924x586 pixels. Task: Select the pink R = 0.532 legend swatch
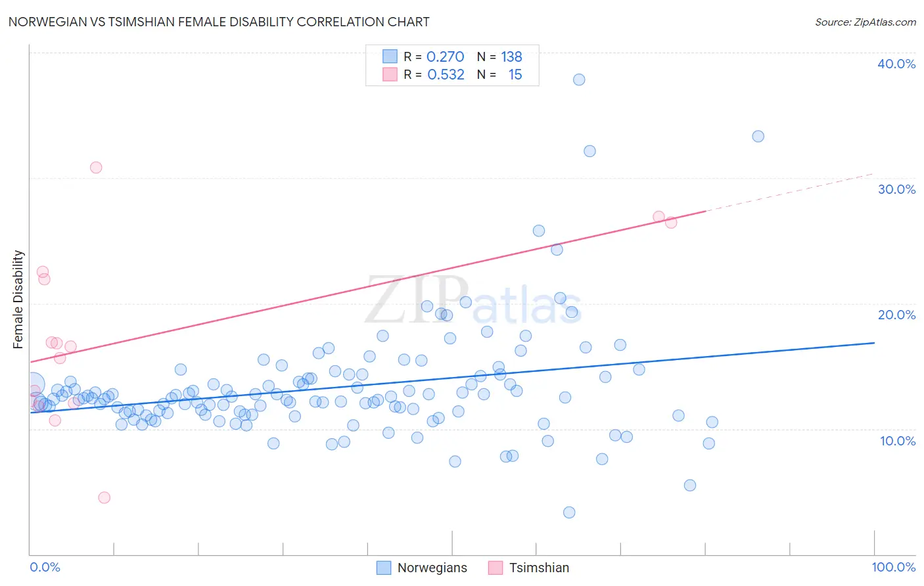[390, 74]
